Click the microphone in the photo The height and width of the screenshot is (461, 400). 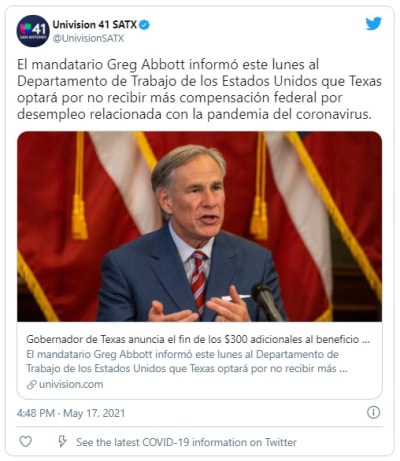267,301
